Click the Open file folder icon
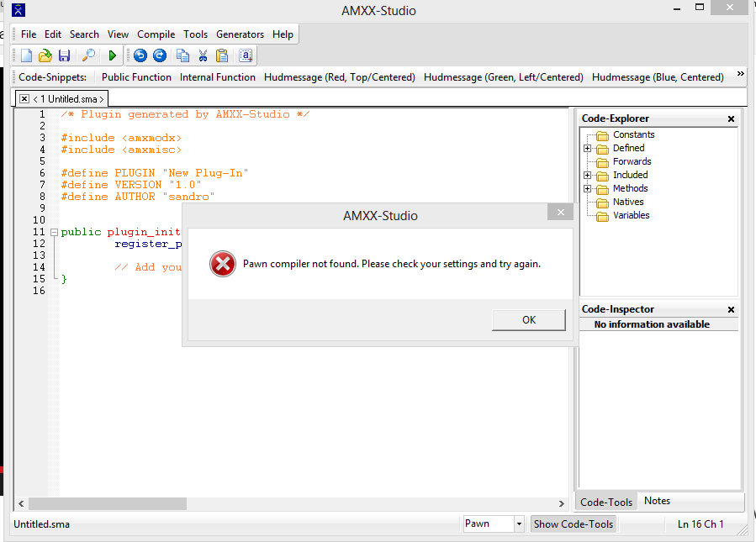The width and height of the screenshot is (756, 542). [45, 56]
